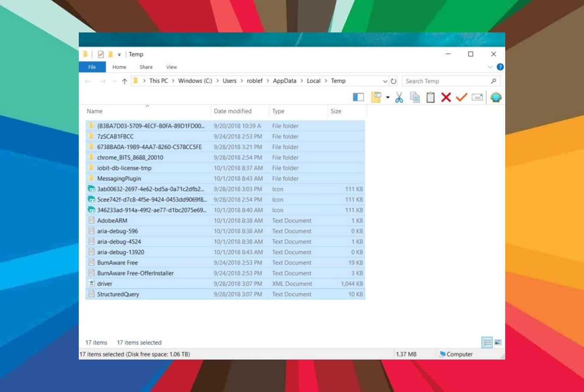Click the red X Delete icon
Image resolution: width=584 pixels, height=392 pixels.
(446, 97)
